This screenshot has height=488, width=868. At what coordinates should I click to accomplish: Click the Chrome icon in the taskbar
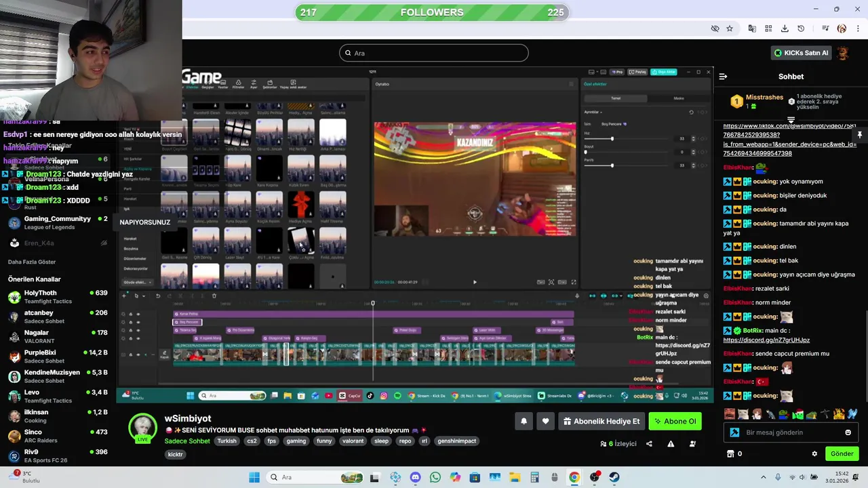tap(574, 477)
